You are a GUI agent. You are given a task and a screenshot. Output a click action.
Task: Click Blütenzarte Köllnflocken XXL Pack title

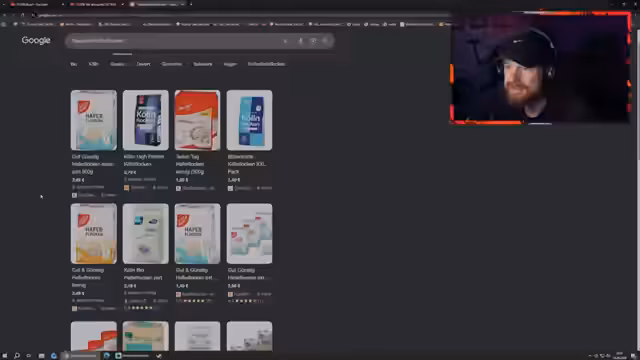pos(247,164)
